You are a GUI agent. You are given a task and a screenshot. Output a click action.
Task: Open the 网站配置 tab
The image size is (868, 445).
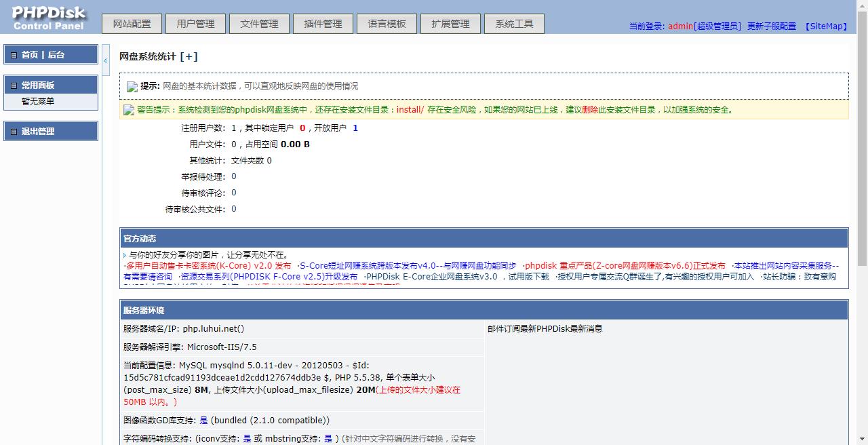[x=132, y=24]
